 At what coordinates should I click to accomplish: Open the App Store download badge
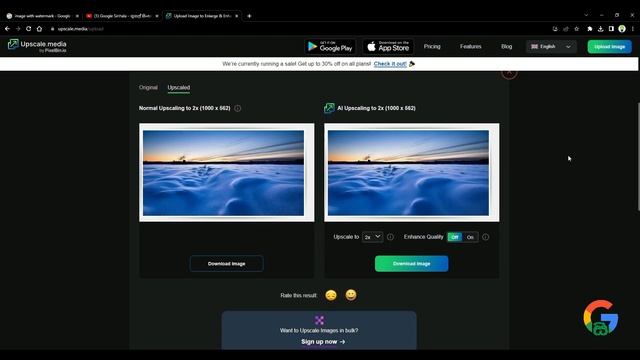388,47
